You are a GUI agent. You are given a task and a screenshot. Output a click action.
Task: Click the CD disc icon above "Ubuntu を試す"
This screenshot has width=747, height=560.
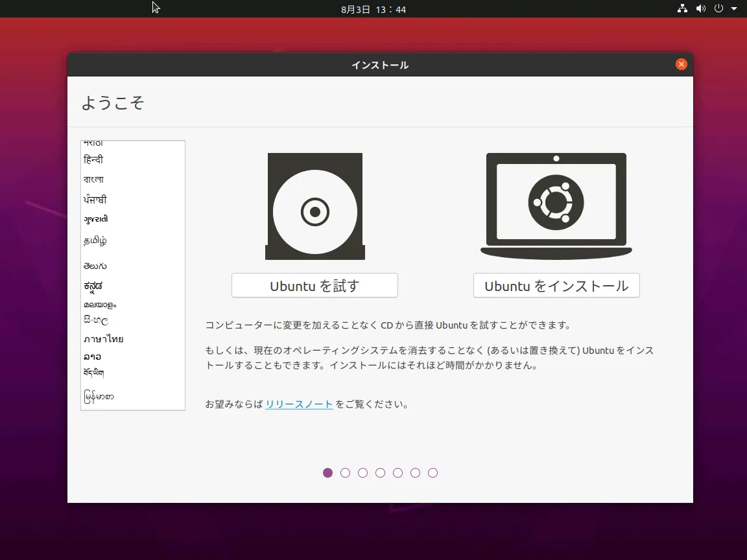314,206
